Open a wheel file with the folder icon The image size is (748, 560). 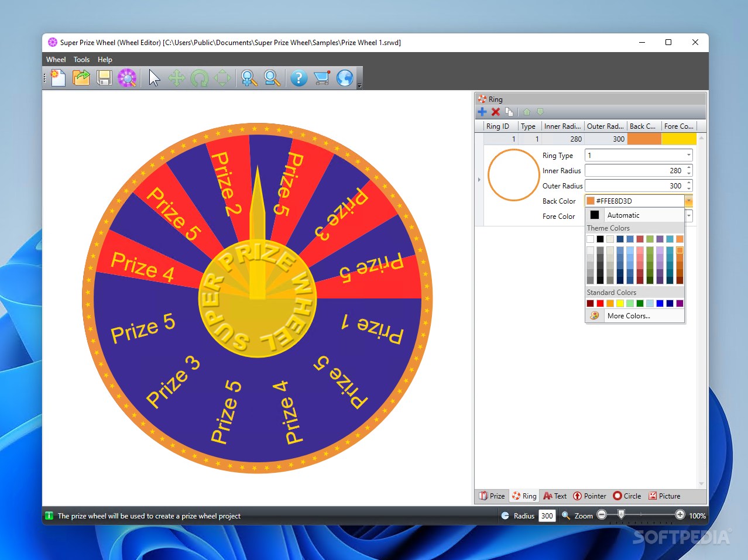tap(81, 78)
